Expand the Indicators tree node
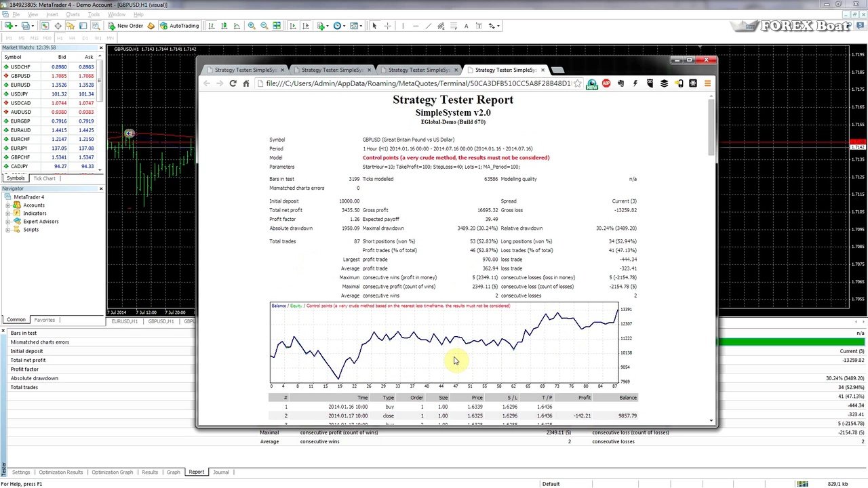The width and height of the screenshot is (868, 488). 8,213
